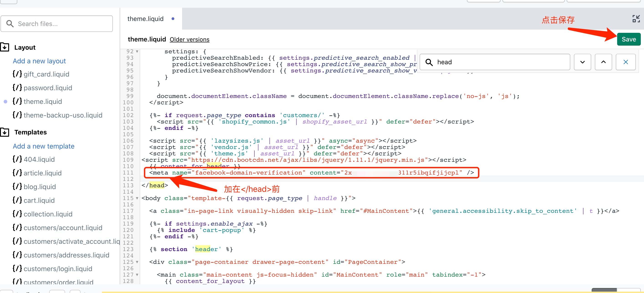Click the Save button

[629, 39]
